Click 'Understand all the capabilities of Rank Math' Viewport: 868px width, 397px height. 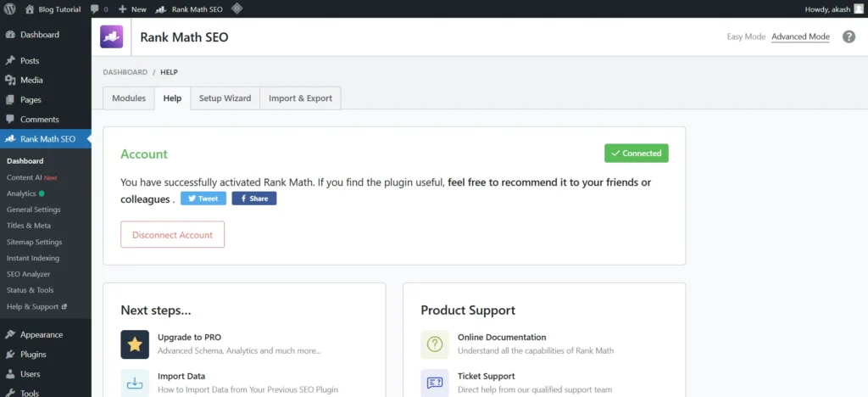[x=536, y=351]
